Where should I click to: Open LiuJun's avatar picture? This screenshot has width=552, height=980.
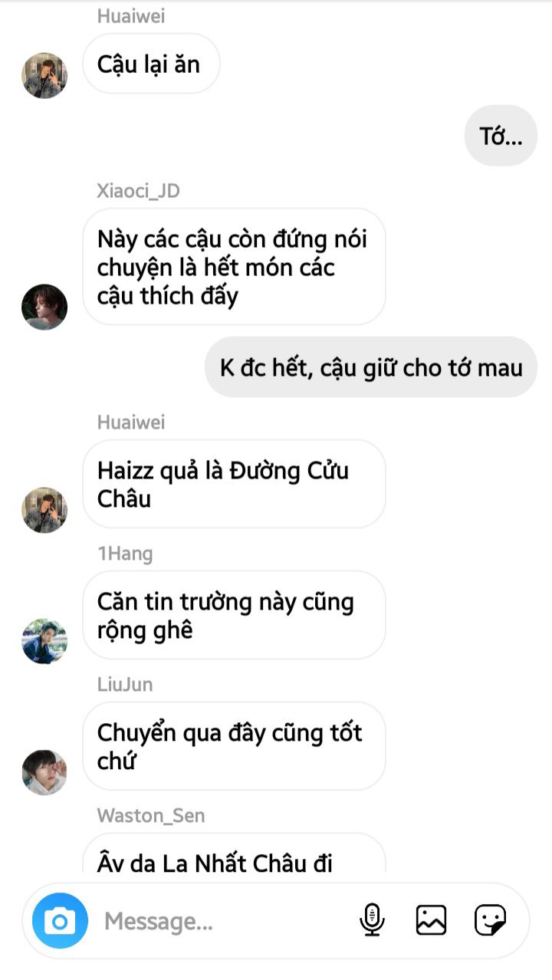click(x=44, y=772)
